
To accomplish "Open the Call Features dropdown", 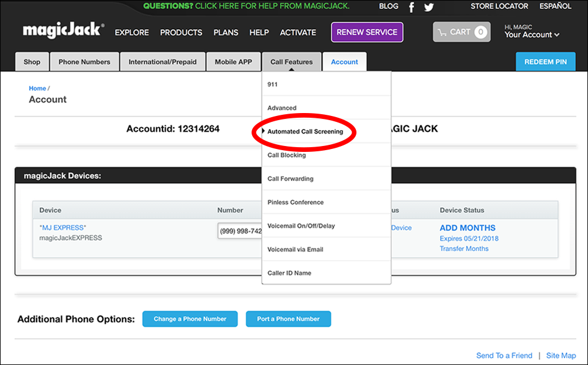I will tap(292, 61).
